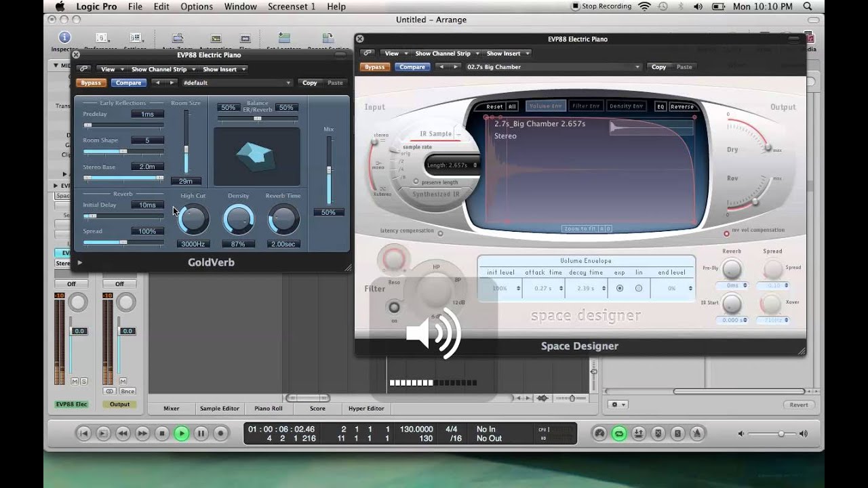Click the Play button in transport
The width and height of the screenshot is (868, 488).
click(181, 433)
